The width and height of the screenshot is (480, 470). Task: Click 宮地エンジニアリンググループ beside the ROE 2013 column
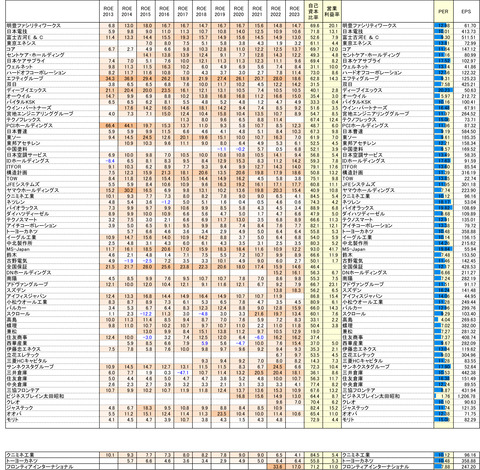point(40,114)
